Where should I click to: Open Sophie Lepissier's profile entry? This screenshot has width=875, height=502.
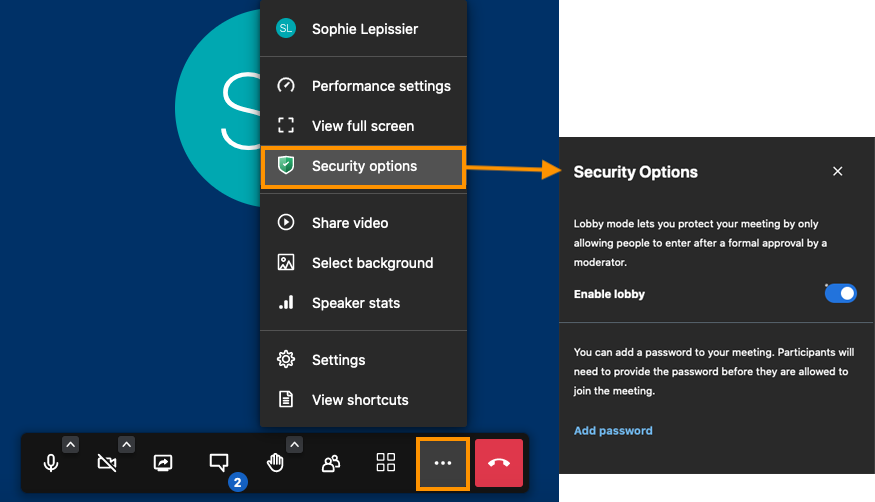363,29
